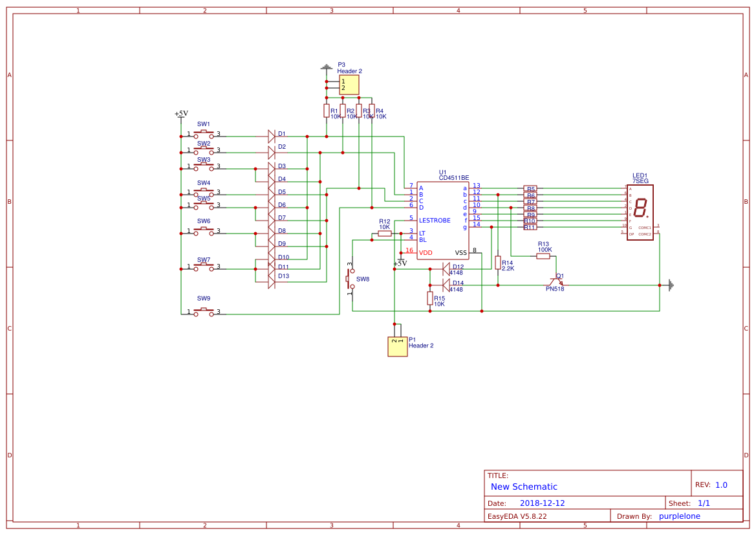Click pushbutton switch SW1

[x=204, y=135]
